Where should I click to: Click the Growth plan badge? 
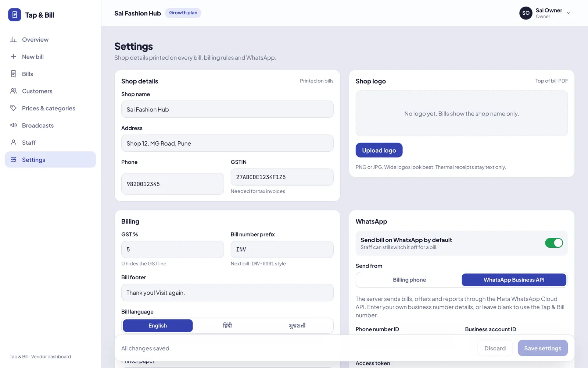(183, 13)
